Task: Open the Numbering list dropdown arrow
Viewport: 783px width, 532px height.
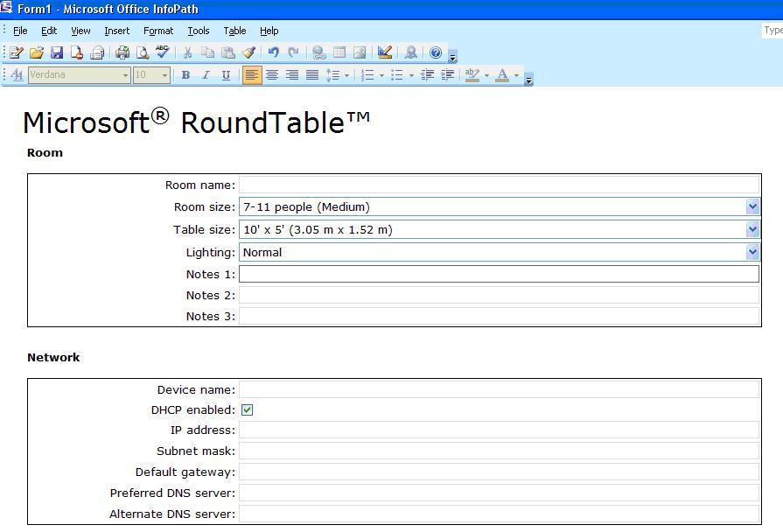Action: 382,75
